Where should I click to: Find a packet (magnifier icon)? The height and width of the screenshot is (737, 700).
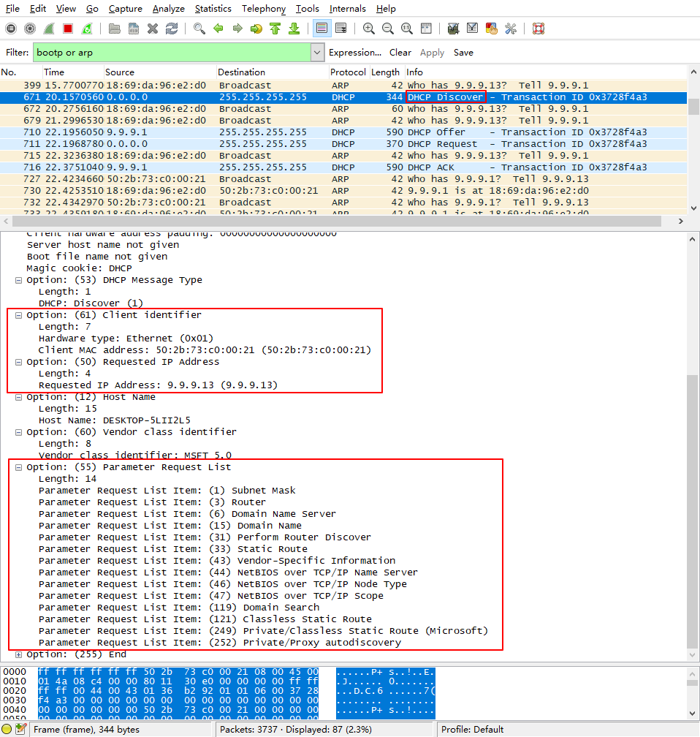(x=199, y=29)
